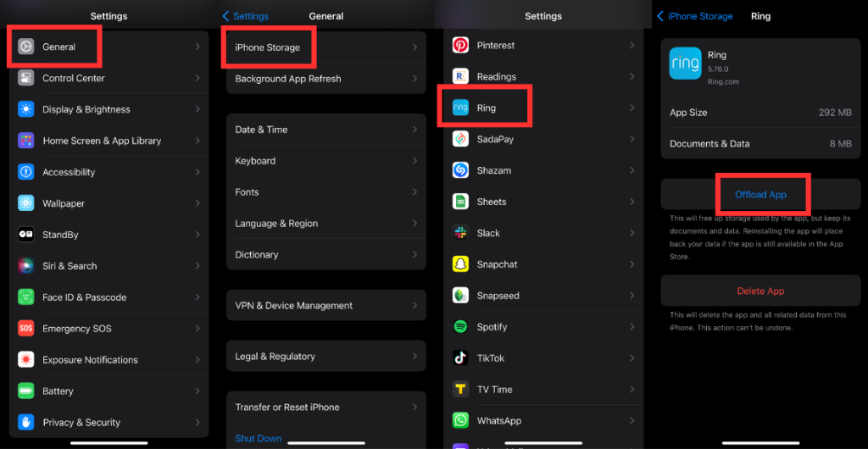Tap the Documents & Data row
This screenshot has width=868, height=449.
[x=760, y=144]
